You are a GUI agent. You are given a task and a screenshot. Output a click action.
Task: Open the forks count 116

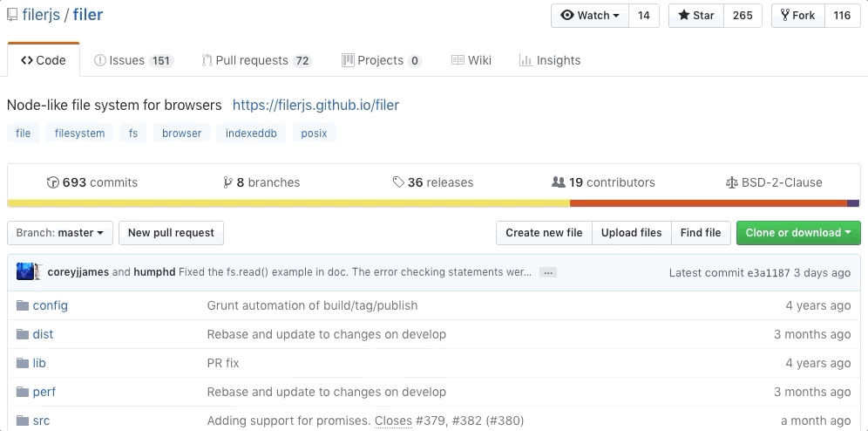tap(843, 16)
